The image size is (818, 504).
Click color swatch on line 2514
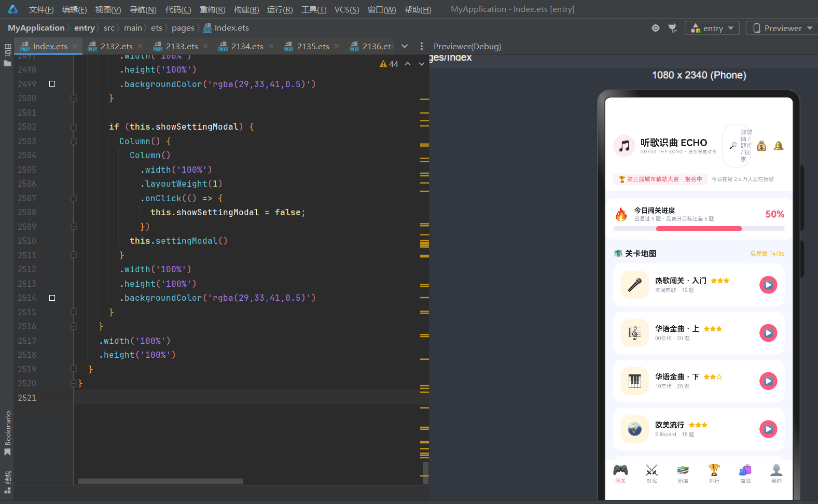(52, 298)
